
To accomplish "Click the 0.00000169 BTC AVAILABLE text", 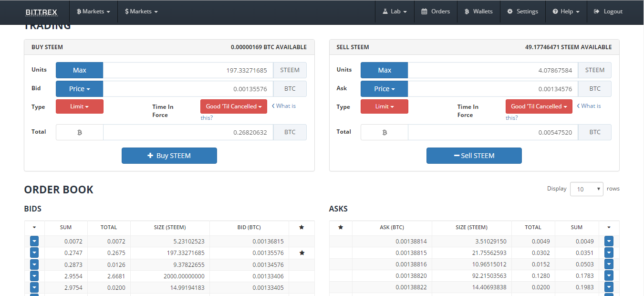I will (x=269, y=47).
